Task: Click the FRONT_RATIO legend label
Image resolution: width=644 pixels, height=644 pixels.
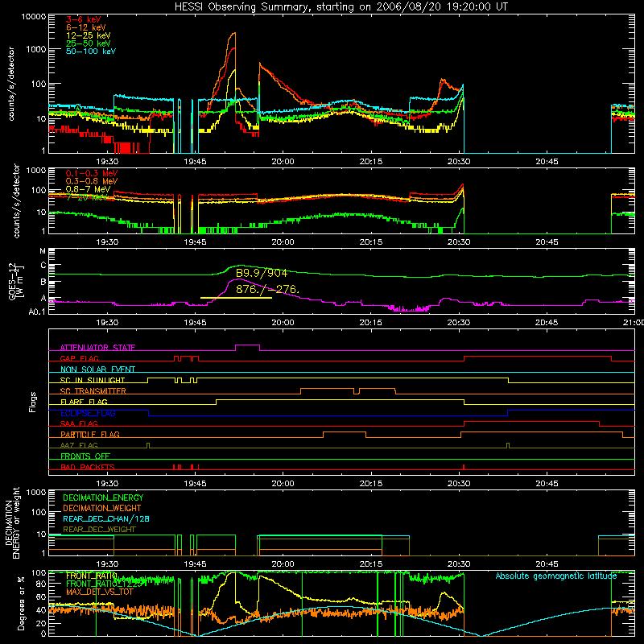Action: pyautogui.click(x=92, y=576)
